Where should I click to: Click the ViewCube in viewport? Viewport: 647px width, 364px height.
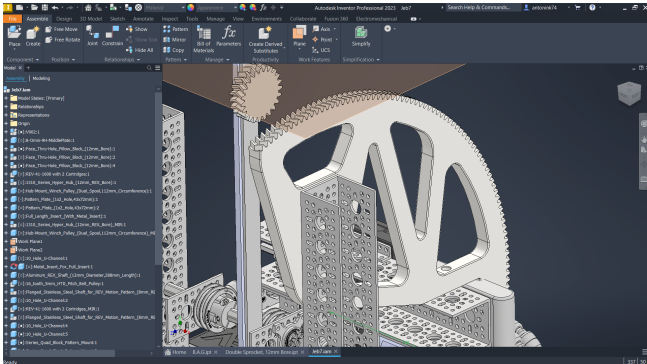pos(629,93)
